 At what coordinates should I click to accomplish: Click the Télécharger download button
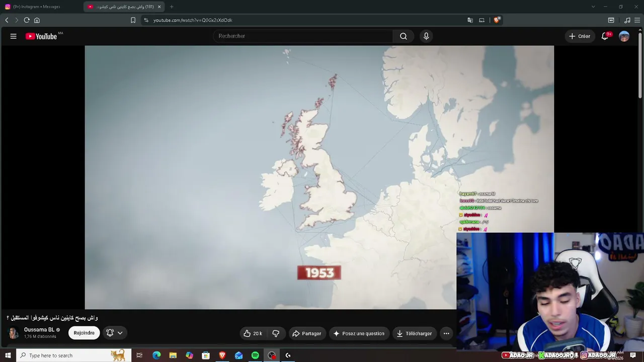click(x=414, y=333)
